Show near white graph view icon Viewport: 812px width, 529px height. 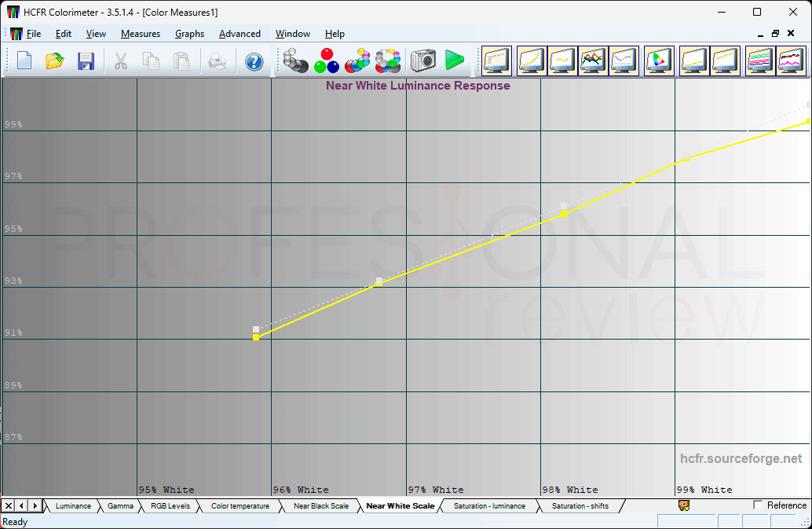pos(725,61)
